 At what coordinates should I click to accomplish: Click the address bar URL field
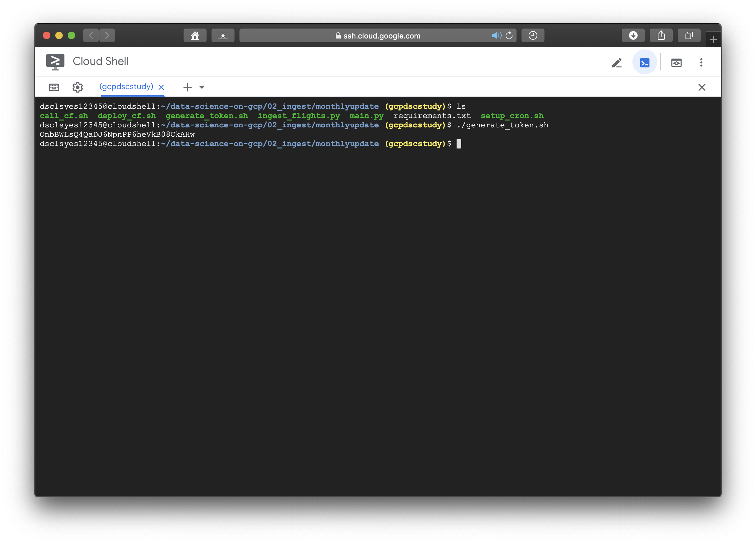(x=382, y=36)
